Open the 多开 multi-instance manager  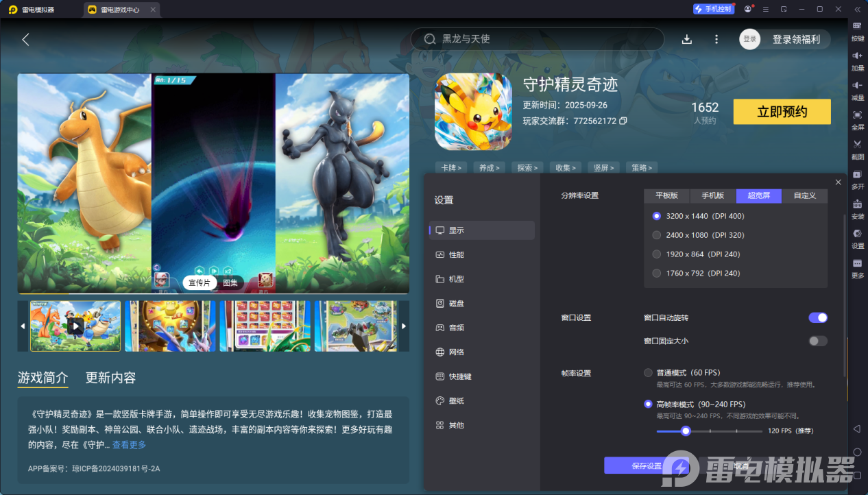point(857,178)
